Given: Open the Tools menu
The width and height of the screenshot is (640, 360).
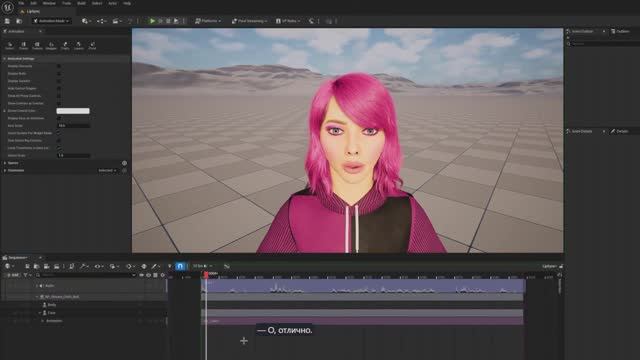Looking at the screenshot, I should [x=66, y=3].
